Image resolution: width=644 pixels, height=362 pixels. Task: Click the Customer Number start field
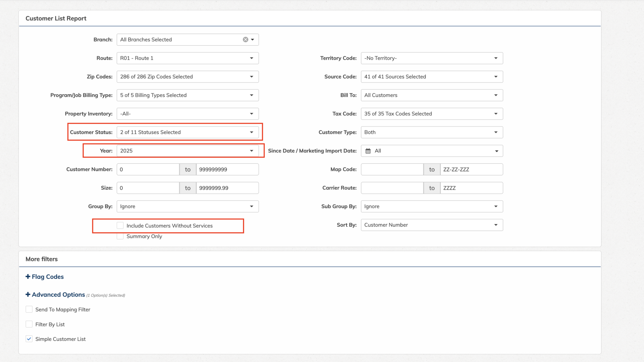[148, 169]
